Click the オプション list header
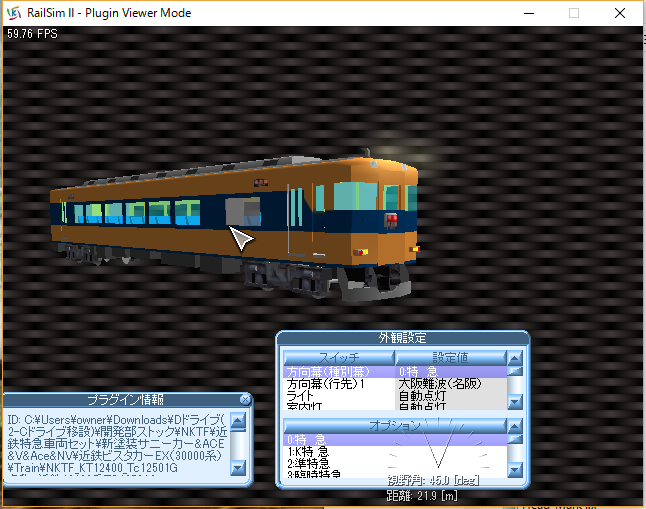Viewport: 646px width, 509px height. coord(395,425)
